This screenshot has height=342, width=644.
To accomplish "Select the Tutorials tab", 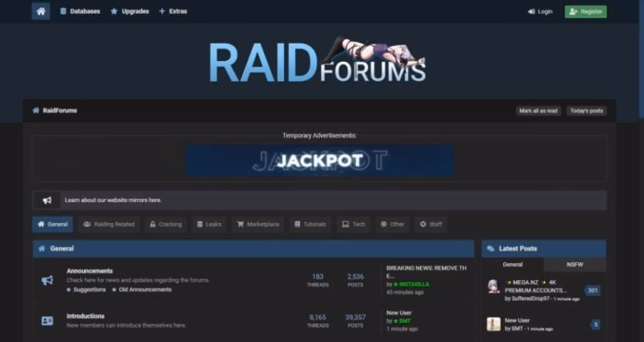I will pos(310,224).
